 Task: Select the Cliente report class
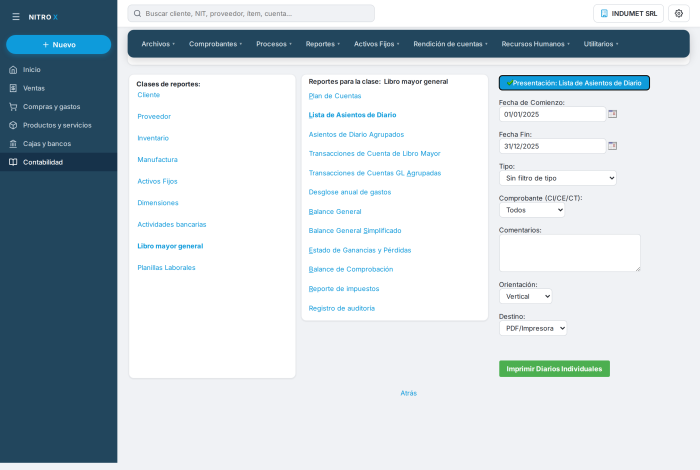pos(149,95)
